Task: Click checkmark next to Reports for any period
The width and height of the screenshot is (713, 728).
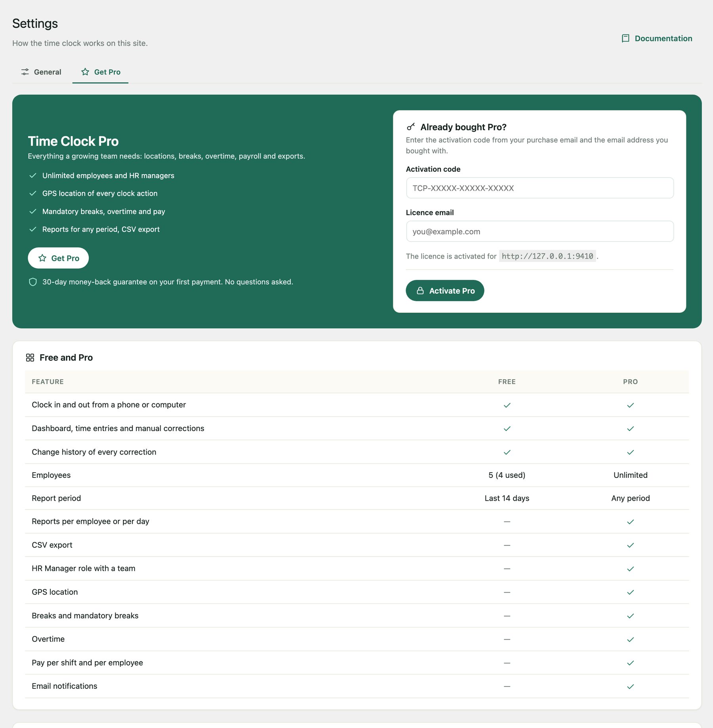Action: [x=33, y=229]
